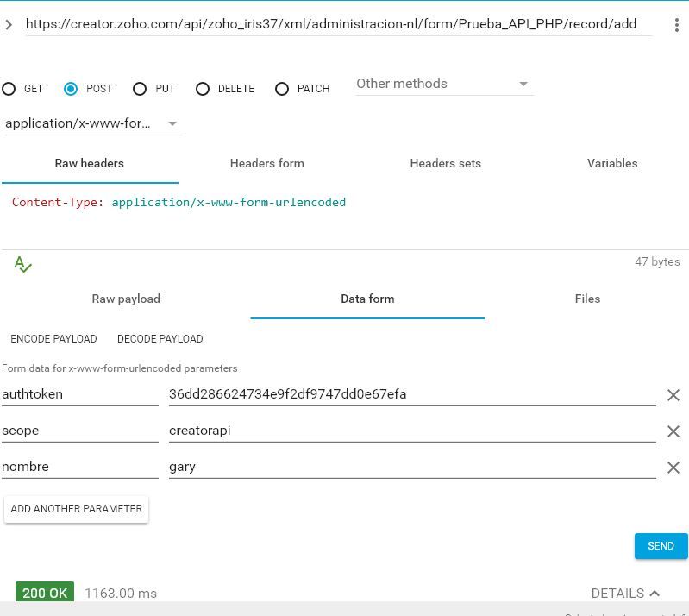Screen dimensions: 689x616
Task: Click the DECODE PAYLOAD button
Action: coord(160,339)
